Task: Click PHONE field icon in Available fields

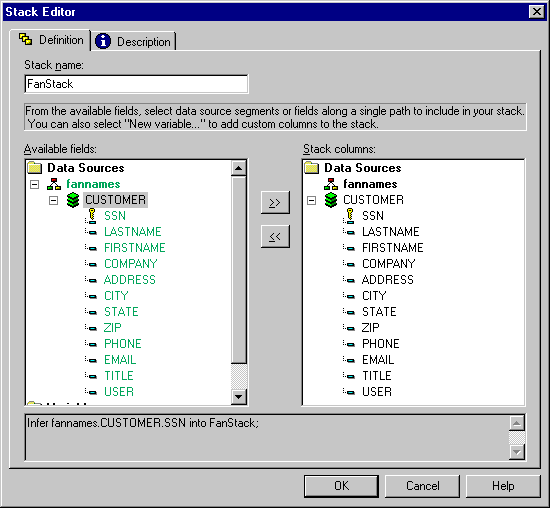Action: (x=91, y=344)
